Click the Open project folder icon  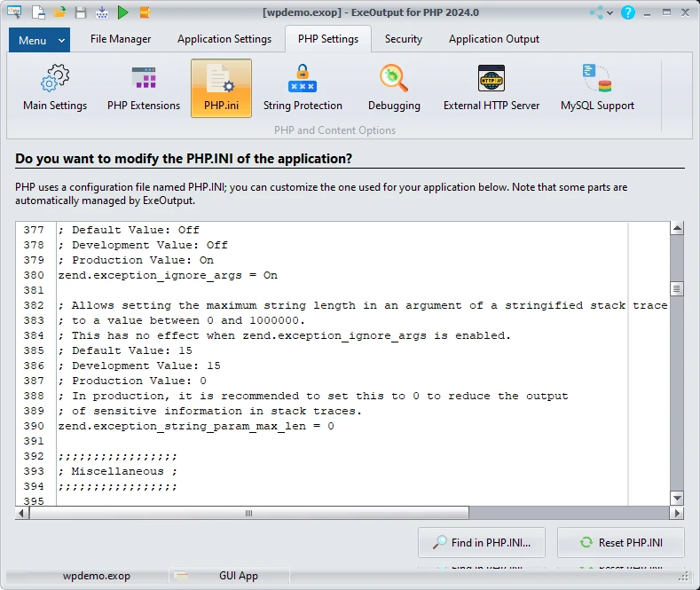tap(59, 12)
